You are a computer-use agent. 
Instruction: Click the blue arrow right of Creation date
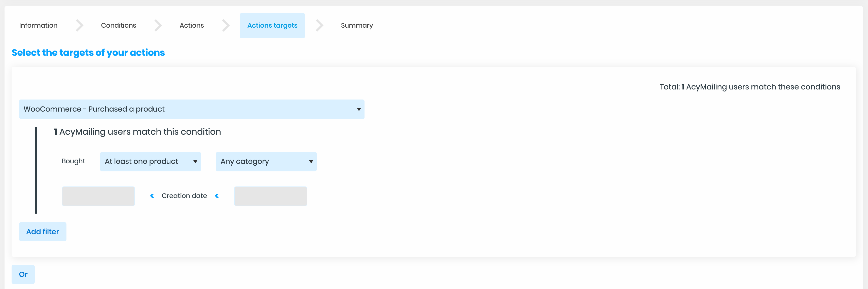click(217, 196)
